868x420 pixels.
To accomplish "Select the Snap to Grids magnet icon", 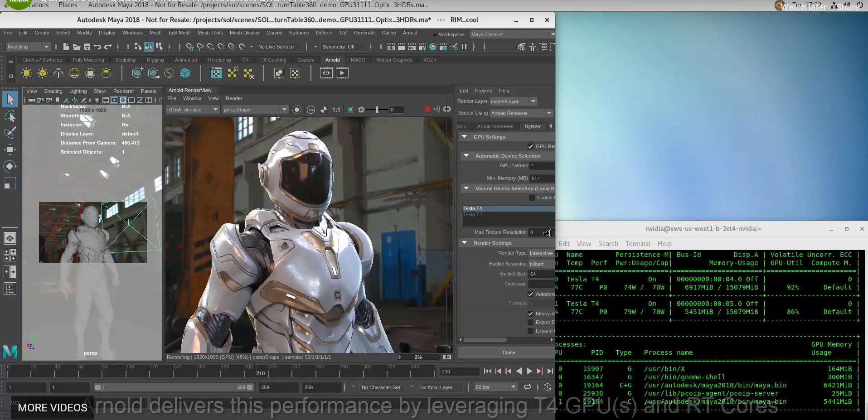I will (x=191, y=46).
